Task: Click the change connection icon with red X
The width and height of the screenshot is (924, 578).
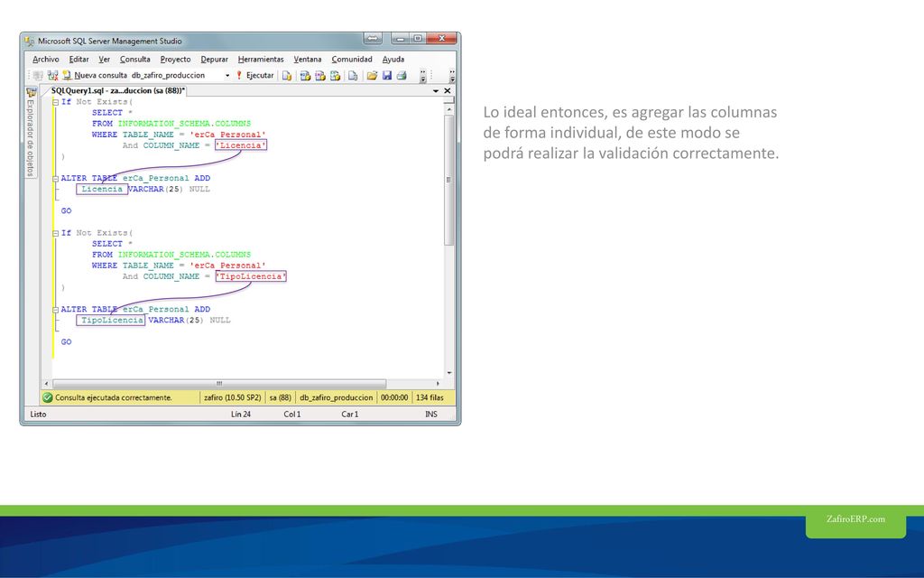Action: (x=53, y=76)
